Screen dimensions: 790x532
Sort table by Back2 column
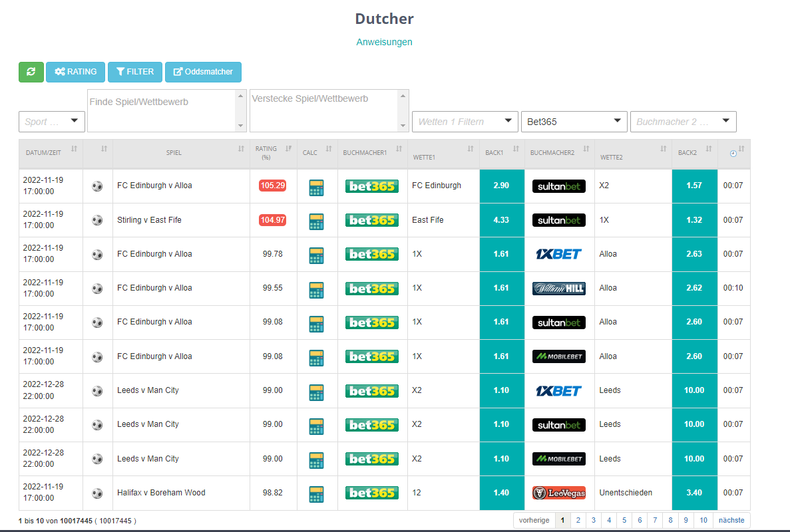click(694, 154)
